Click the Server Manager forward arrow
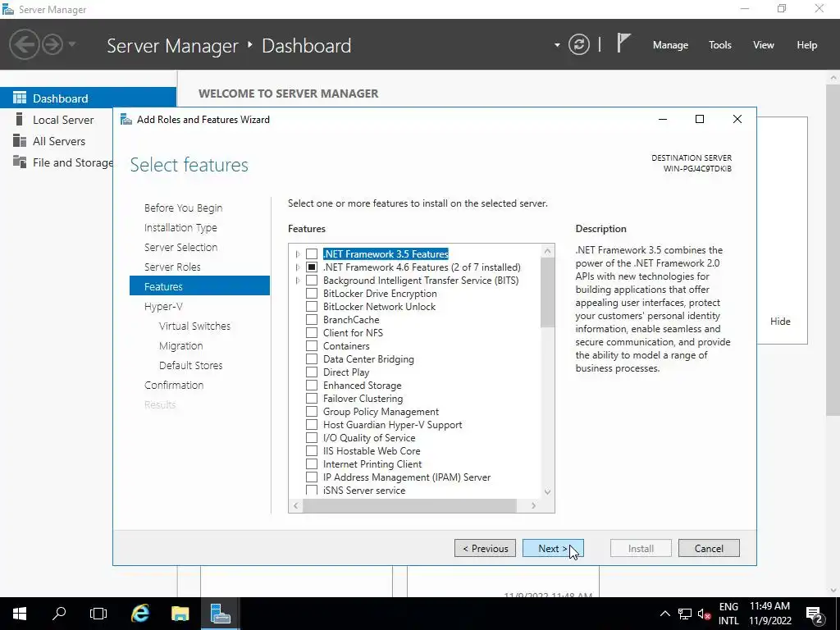 [52, 44]
